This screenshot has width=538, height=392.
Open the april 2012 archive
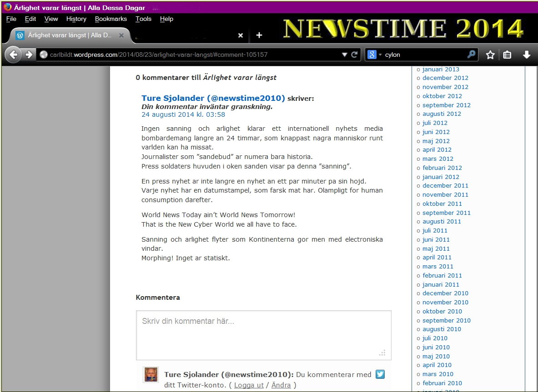(437, 150)
